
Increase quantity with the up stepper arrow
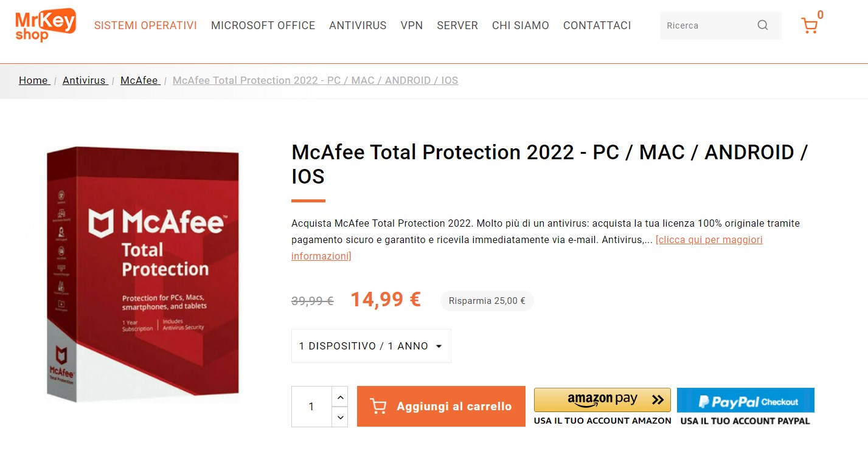[340, 397]
